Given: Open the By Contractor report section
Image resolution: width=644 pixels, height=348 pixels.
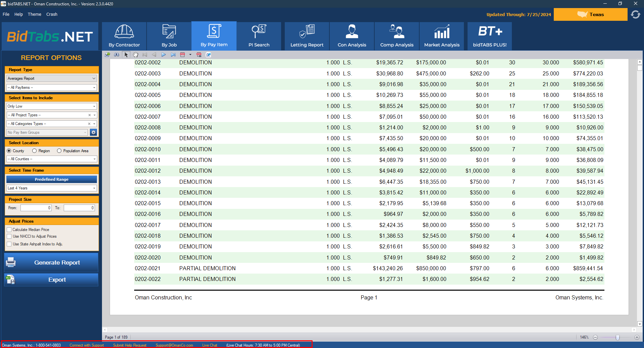Looking at the screenshot, I should (x=124, y=36).
